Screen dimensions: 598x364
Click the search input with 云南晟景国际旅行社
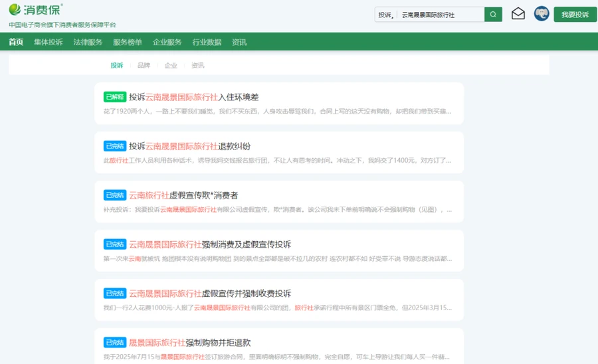(x=441, y=15)
